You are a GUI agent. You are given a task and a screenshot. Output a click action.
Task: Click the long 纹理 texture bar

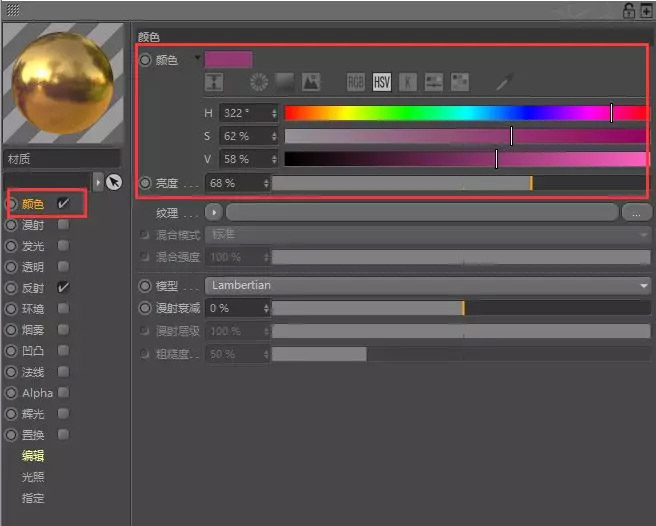point(422,213)
